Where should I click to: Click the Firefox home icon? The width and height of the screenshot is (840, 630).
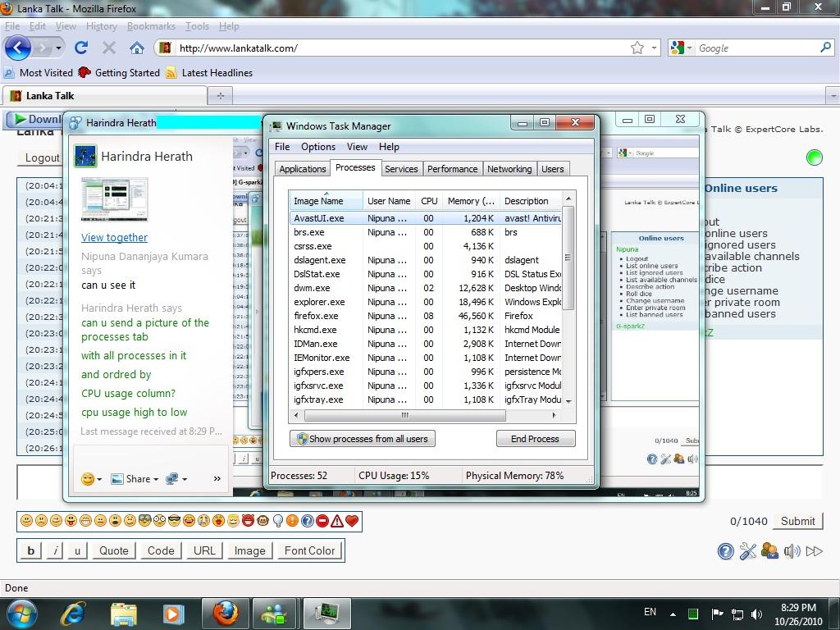point(137,48)
